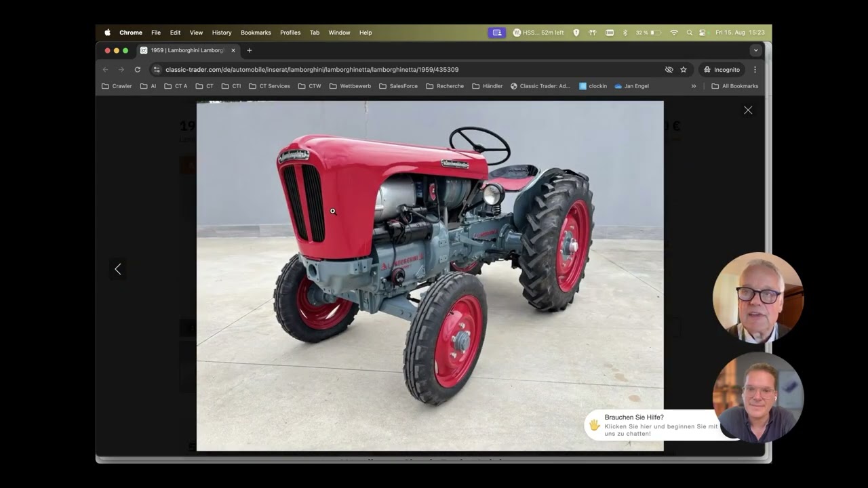
Task: Open the Jan Engel bookmark
Action: [x=631, y=86]
